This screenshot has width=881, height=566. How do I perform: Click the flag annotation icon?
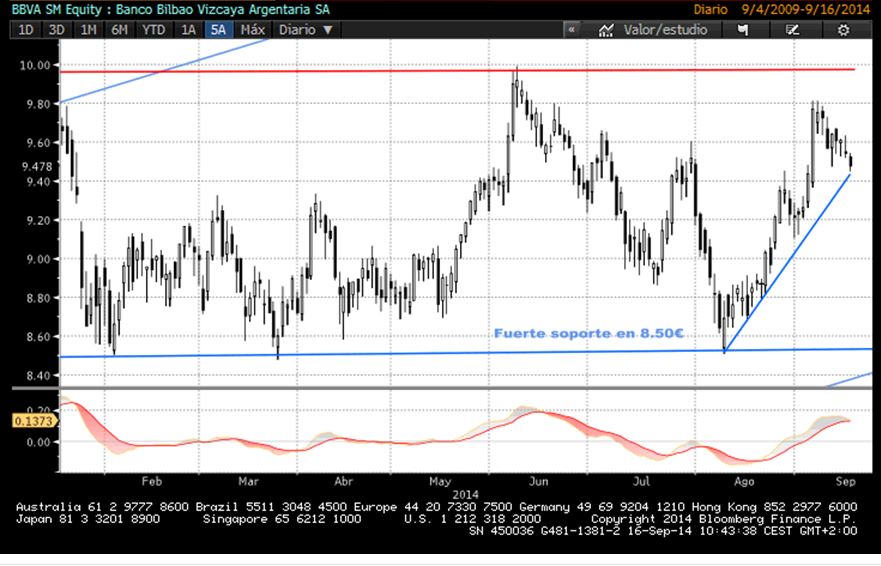tap(743, 30)
